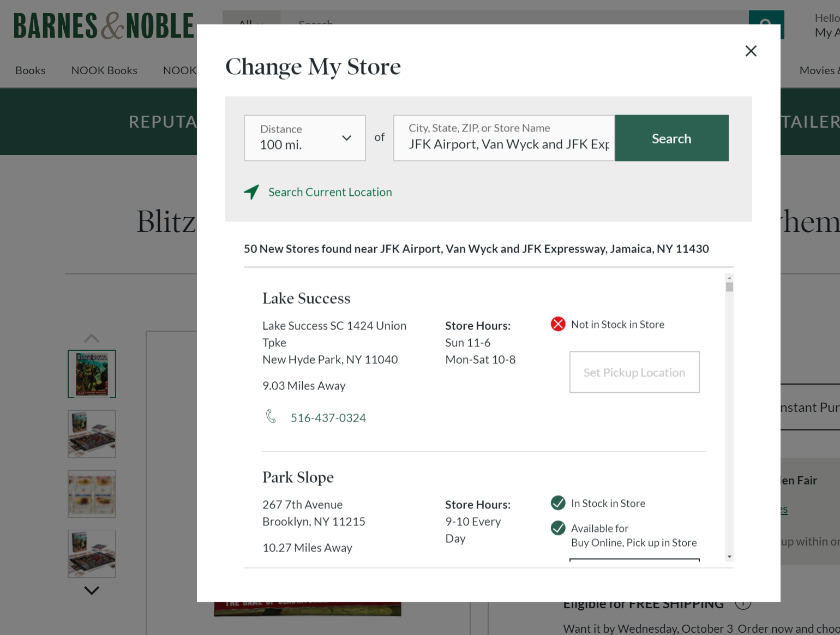Call Lake Success at 516-437-0324
Screen dimensions: 840x635
click(x=328, y=418)
